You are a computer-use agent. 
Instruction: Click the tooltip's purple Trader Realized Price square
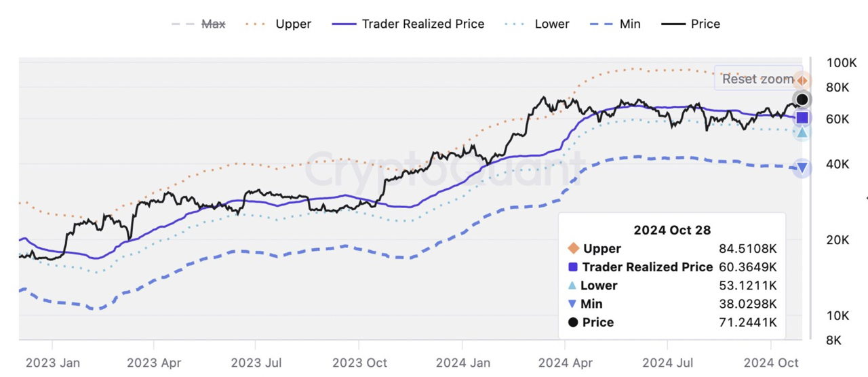573,267
